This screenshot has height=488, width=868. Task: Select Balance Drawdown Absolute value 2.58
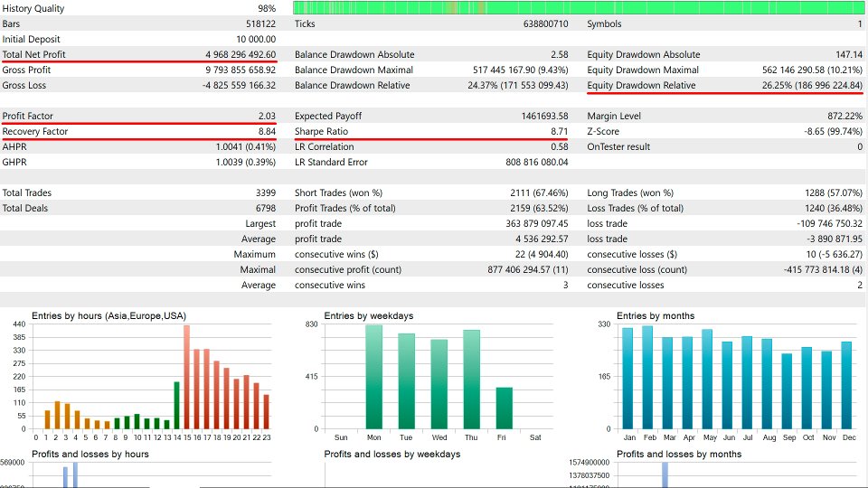click(x=559, y=54)
